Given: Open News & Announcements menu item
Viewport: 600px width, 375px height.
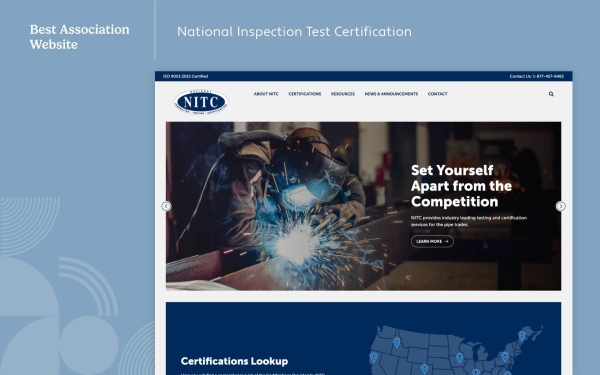Looking at the screenshot, I should tap(391, 94).
